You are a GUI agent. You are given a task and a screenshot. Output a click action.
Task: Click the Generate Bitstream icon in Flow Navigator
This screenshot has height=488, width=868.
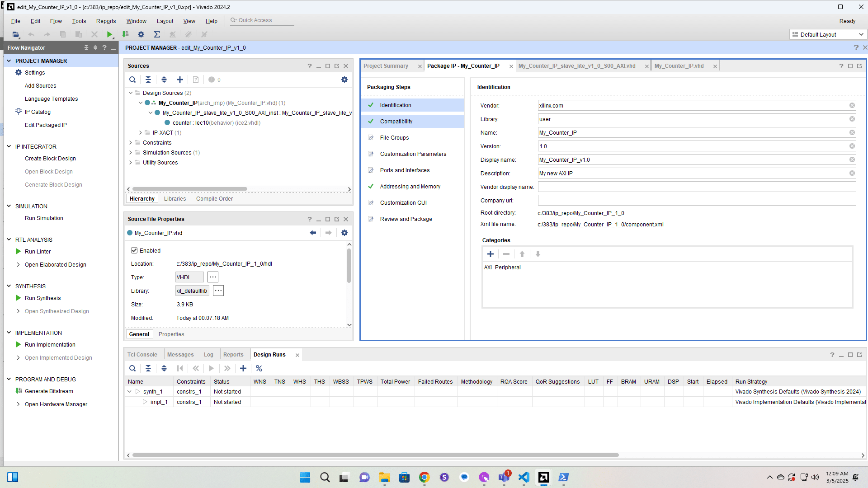(19, 391)
